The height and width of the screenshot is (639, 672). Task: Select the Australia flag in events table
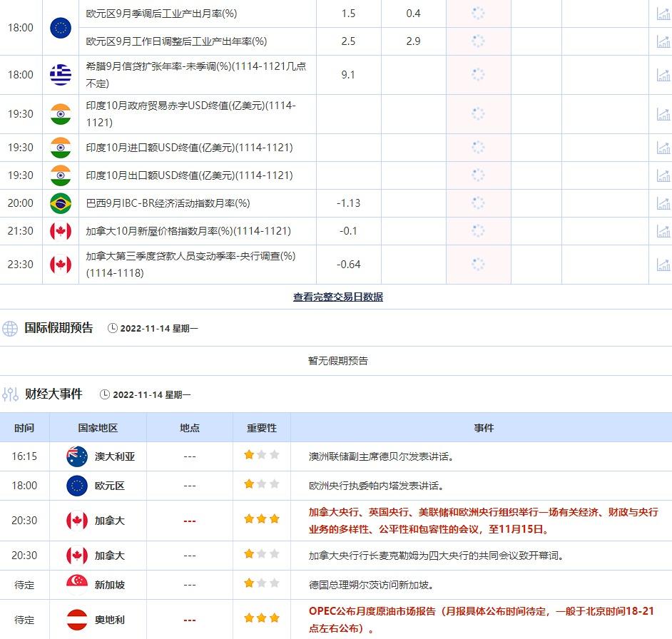[x=76, y=456]
